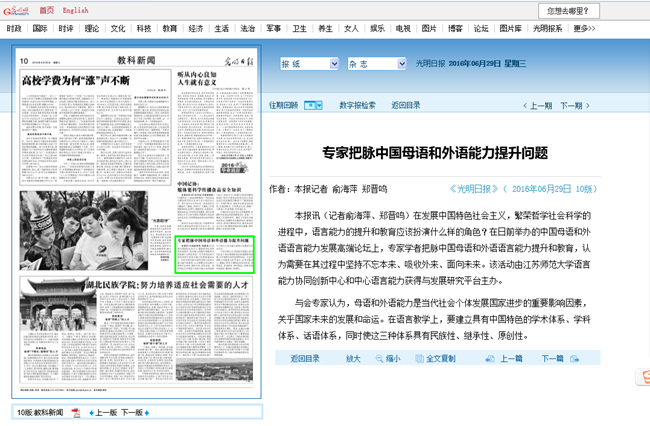Open the PDF download icon
The height and width of the screenshot is (426, 650).
point(76,412)
